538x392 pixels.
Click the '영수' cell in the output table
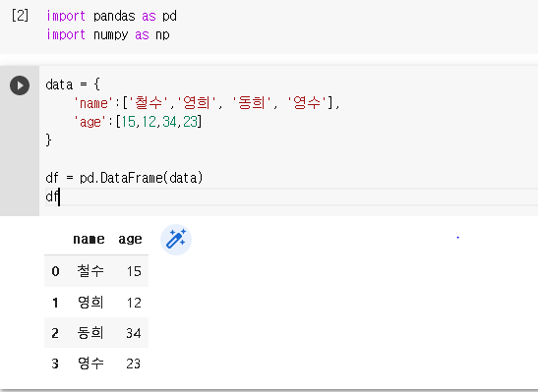point(90,364)
